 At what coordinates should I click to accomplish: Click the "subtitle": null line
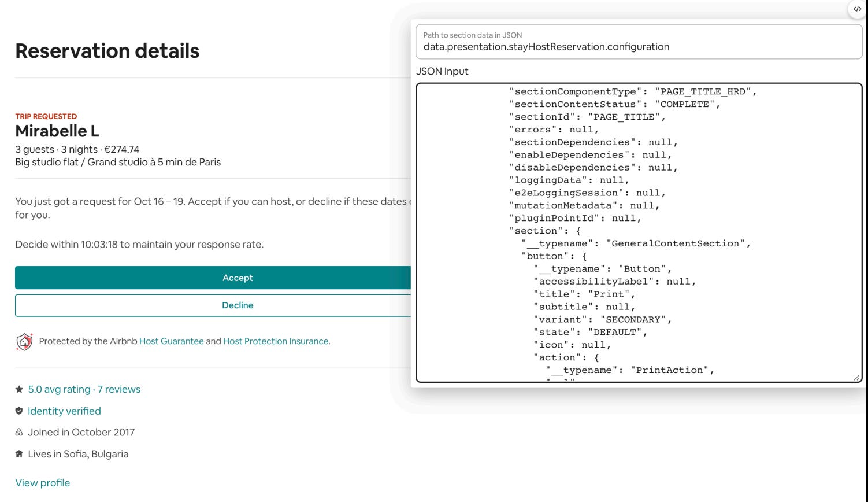[x=585, y=307]
